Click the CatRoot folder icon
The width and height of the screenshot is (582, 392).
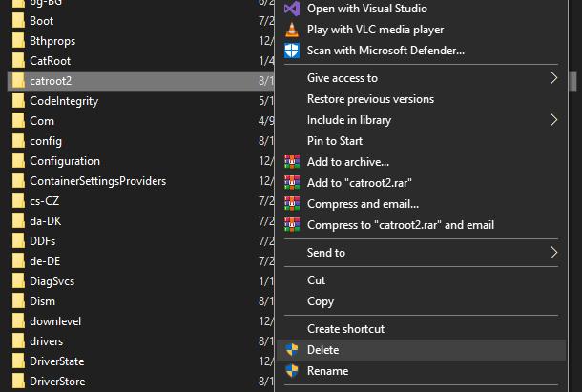point(18,61)
